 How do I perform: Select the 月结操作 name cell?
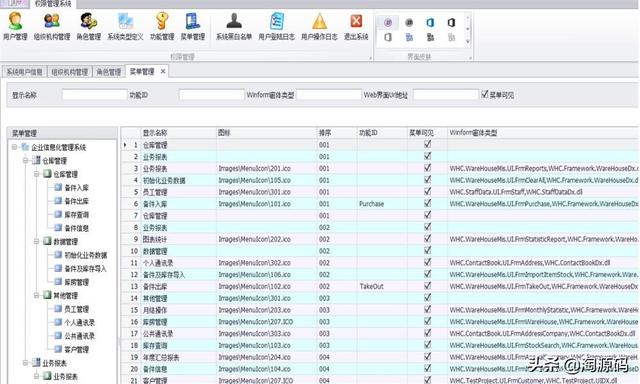(x=178, y=310)
